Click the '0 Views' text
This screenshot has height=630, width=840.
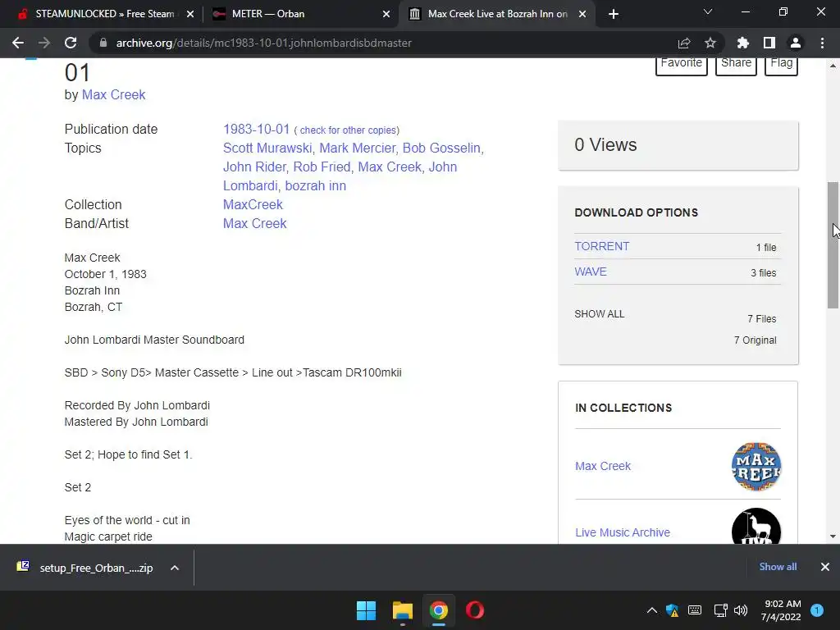tap(605, 144)
